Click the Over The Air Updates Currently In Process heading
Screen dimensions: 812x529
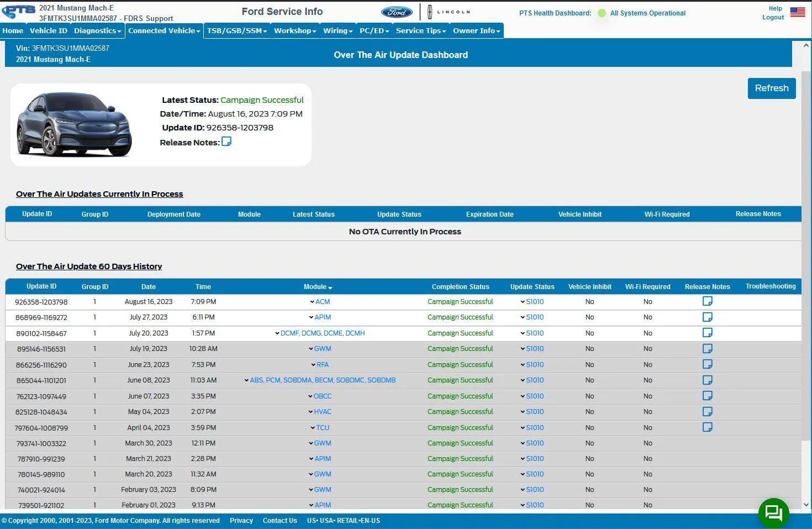coord(99,194)
